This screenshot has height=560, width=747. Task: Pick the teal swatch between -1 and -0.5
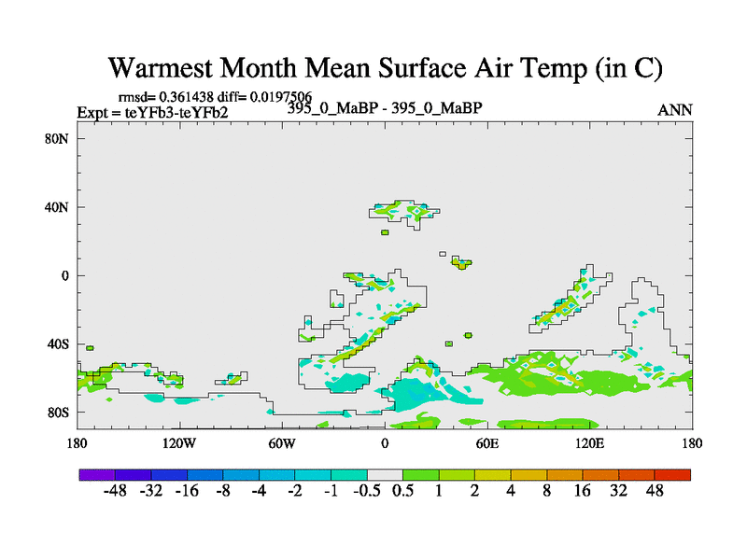click(x=349, y=475)
